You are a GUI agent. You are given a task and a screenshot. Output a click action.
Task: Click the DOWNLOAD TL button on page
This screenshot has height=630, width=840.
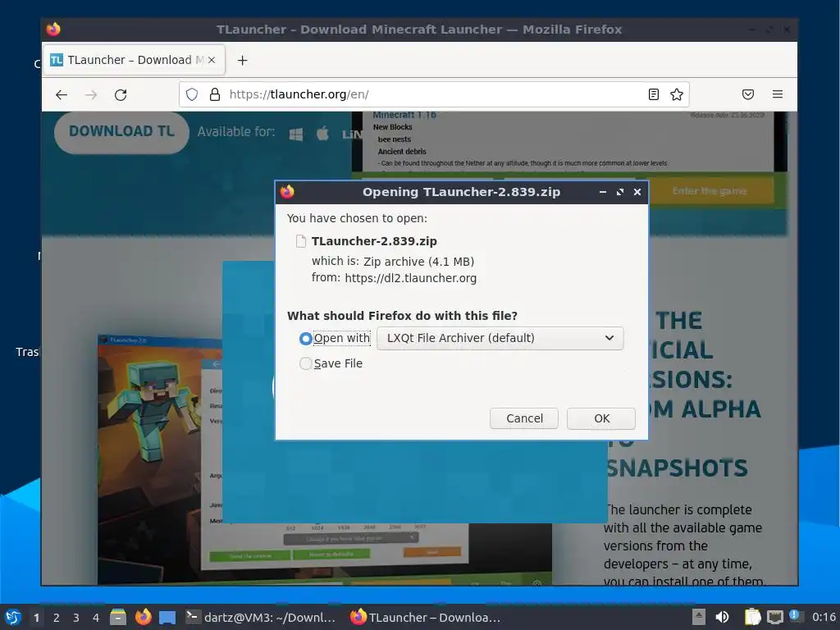tap(121, 132)
